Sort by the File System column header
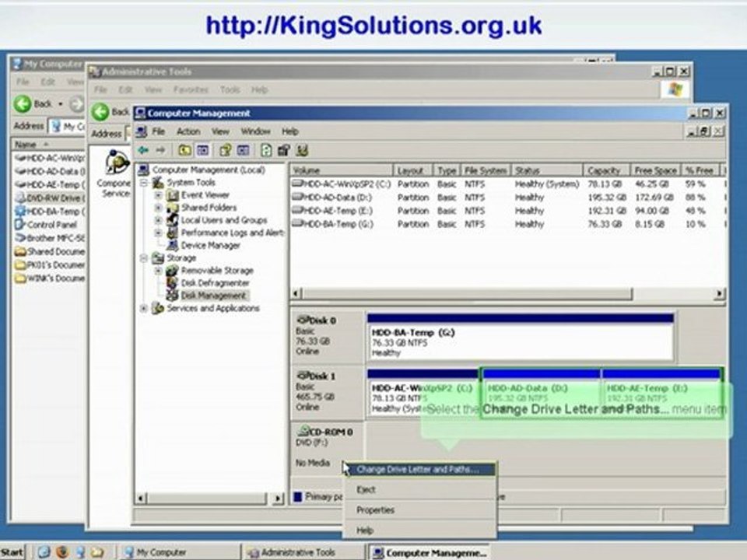747x560 pixels. [486, 170]
